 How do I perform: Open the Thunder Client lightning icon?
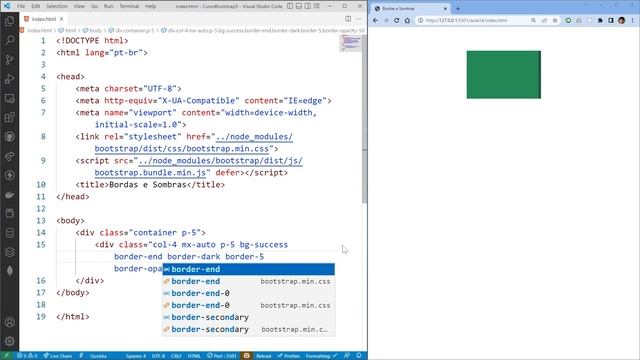pos(9,175)
